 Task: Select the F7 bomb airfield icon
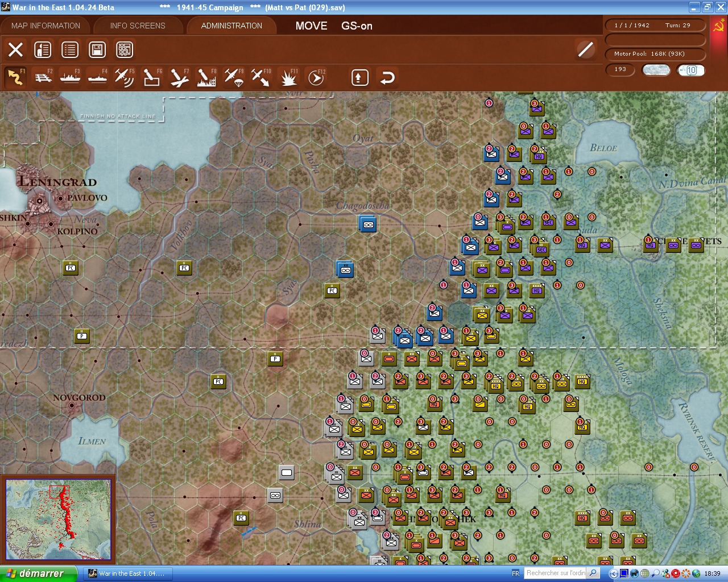(x=179, y=77)
